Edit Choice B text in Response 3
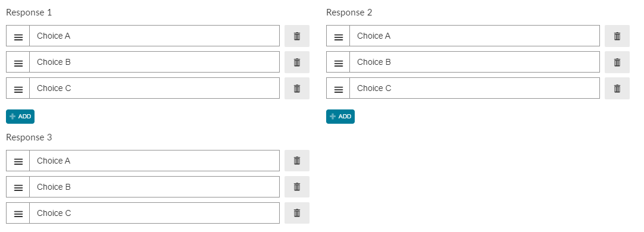Screen dimensions: 644x232 [x=154, y=187]
